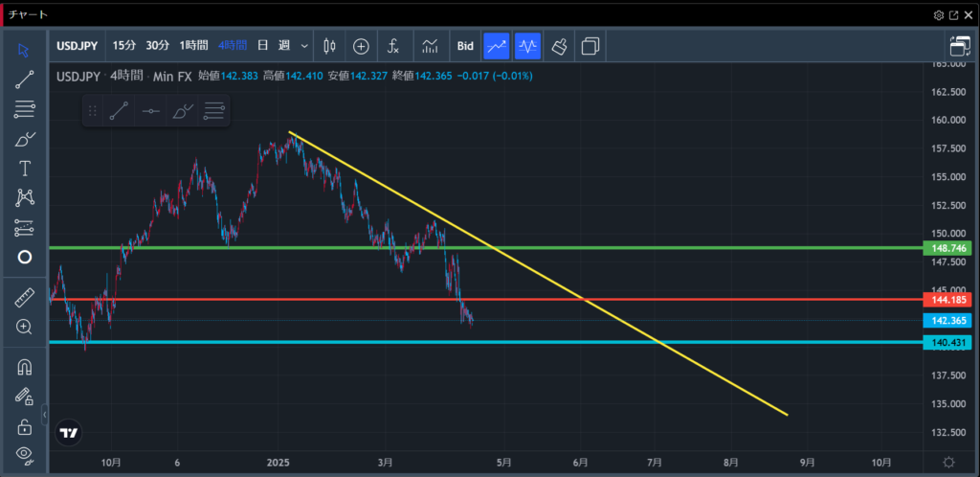980x477 pixels.
Task: Hide all drawings with eye icon
Action: click(x=25, y=454)
